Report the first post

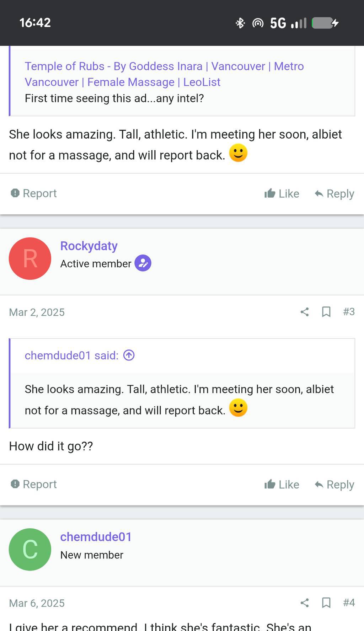point(34,193)
